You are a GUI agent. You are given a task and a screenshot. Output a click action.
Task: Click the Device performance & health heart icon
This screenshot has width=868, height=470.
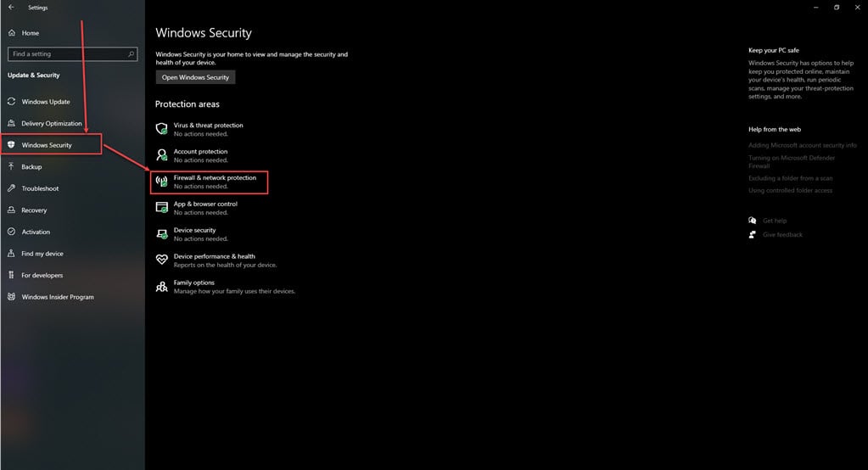tap(162, 260)
